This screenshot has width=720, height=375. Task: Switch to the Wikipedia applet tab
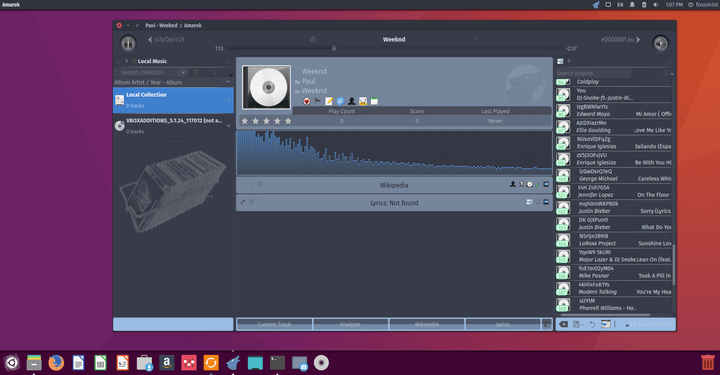pyautogui.click(x=427, y=324)
